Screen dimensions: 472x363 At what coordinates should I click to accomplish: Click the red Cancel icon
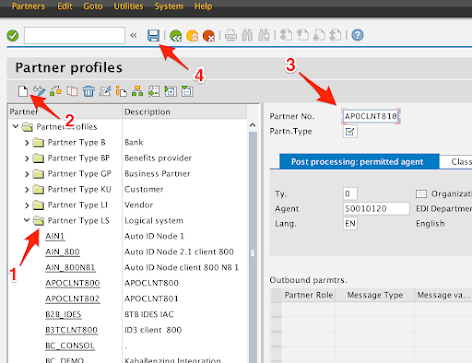point(209,35)
